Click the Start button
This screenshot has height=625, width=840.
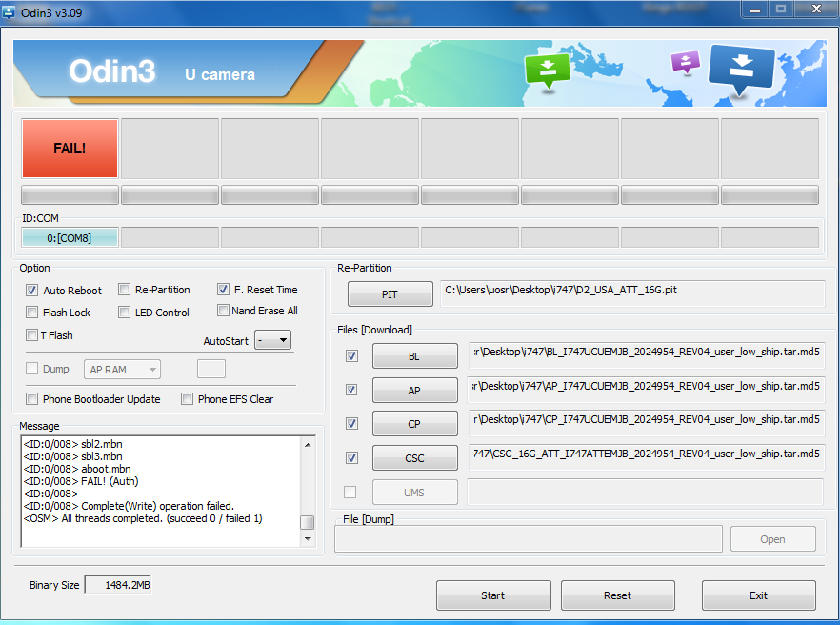(x=493, y=595)
